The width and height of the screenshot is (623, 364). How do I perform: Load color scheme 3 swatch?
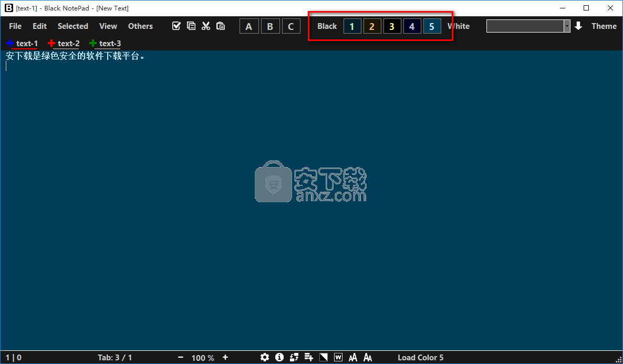[392, 26]
